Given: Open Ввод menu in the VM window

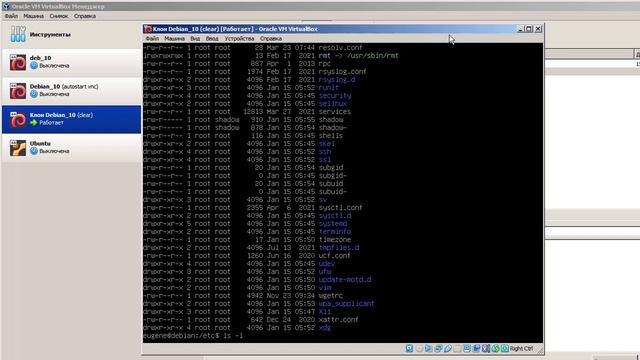Looking at the screenshot, I should tap(212, 39).
